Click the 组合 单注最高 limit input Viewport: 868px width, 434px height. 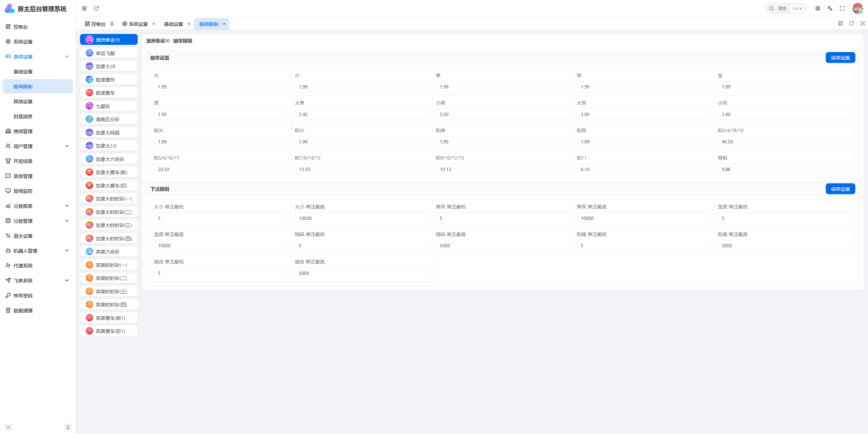(362, 273)
